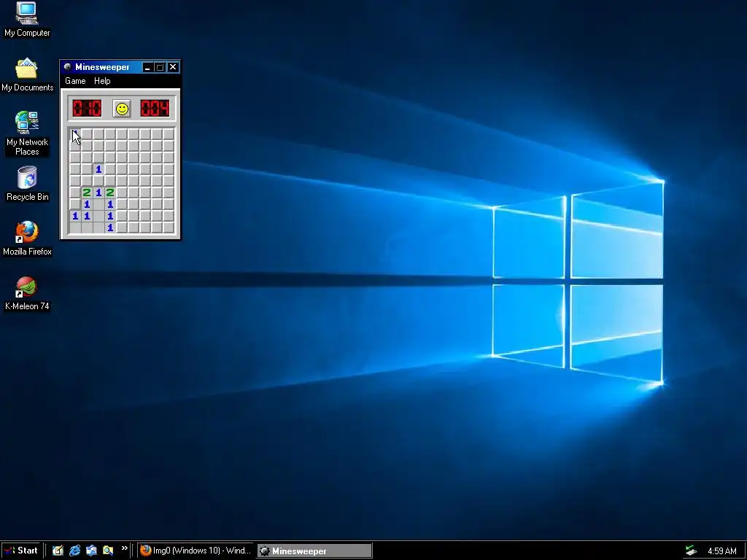Switch to the Img0 (Windows 10) Firefox taskbar button
This screenshot has width=747, height=560.
click(196, 551)
